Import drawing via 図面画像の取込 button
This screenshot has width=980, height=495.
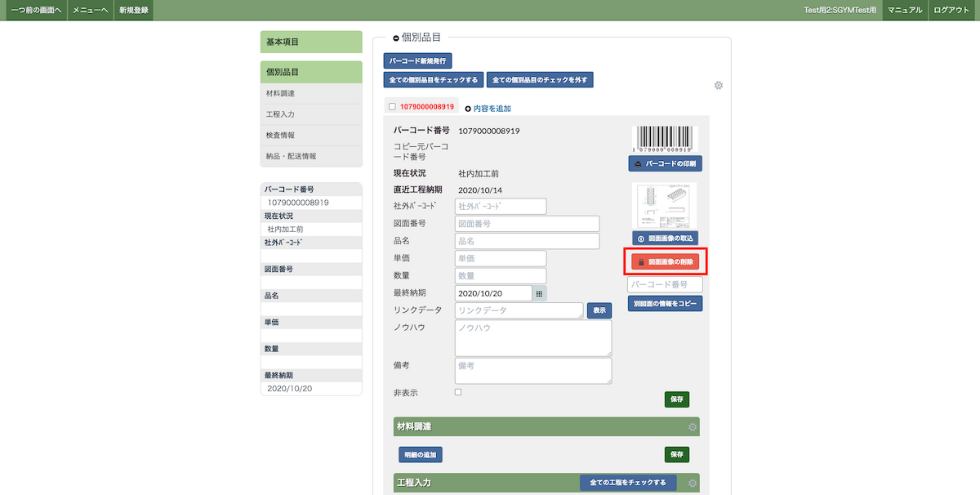(x=665, y=239)
